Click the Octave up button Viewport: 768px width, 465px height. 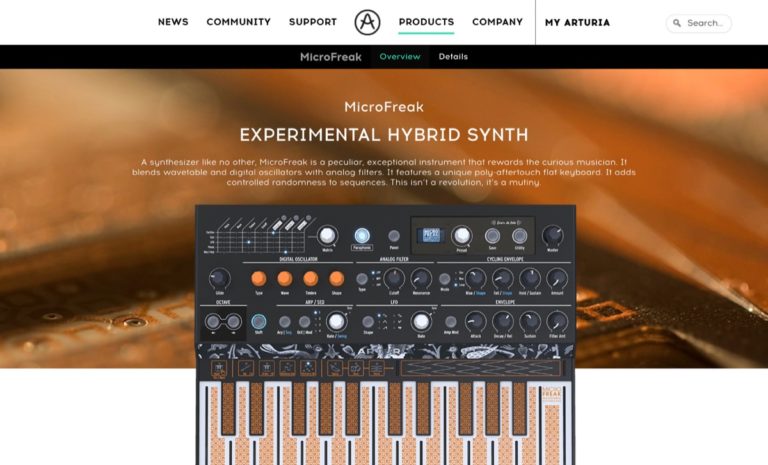pos(234,322)
